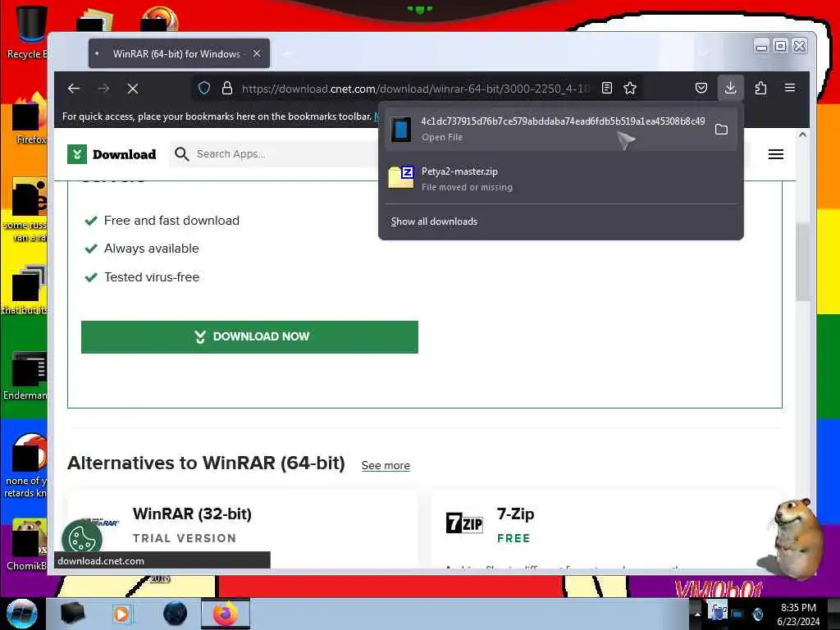The height and width of the screenshot is (630, 840).
Task: Bookmark this page with the star icon
Action: [630, 88]
